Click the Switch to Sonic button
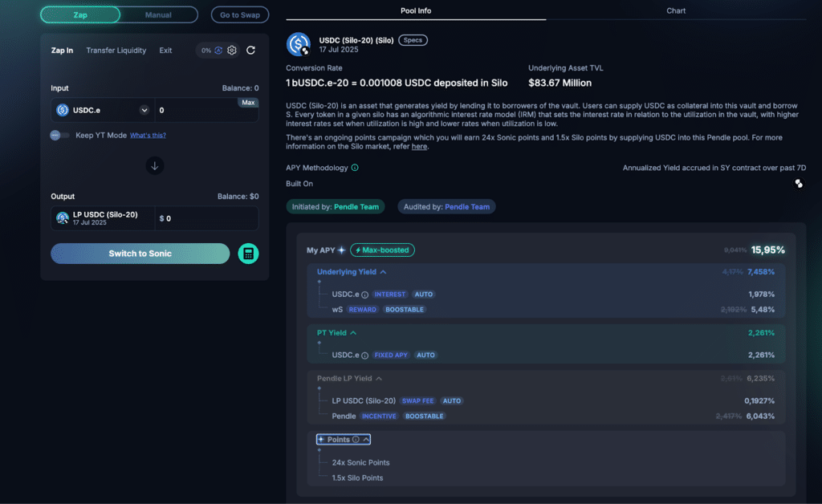Screen dimensions: 822x504 tap(140, 254)
